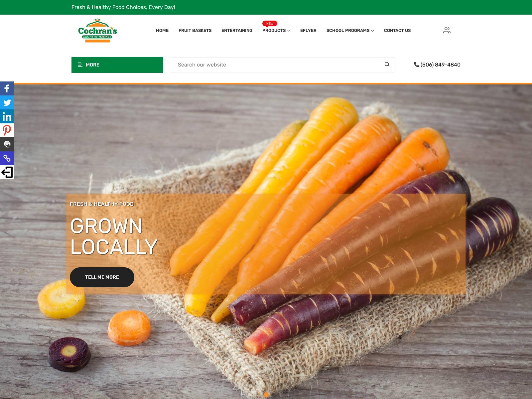The height and width of the screenshot is (399, 532).
Task: Go to the Fruit Baskets page
Action: tap(195, 30)
